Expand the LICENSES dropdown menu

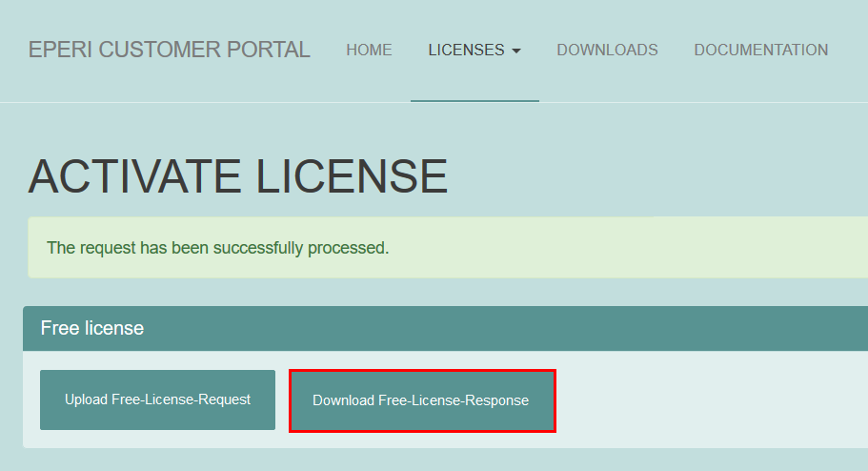click(x=474, y=50)
